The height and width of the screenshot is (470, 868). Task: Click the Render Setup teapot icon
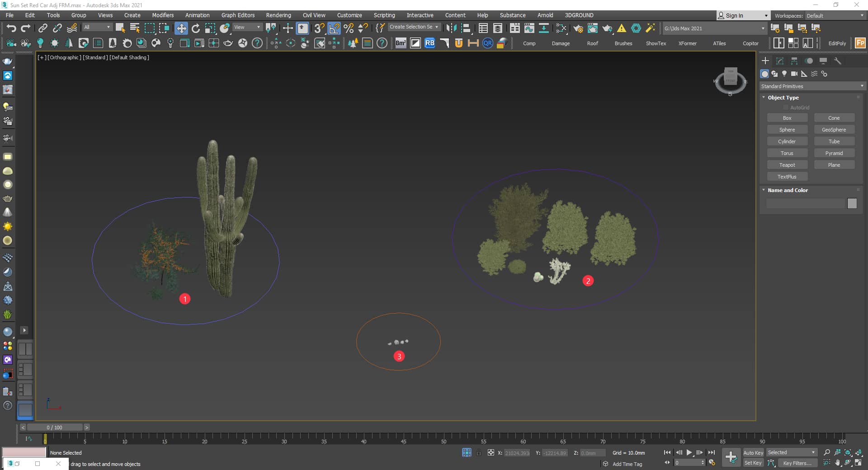(x=578, y=28)
